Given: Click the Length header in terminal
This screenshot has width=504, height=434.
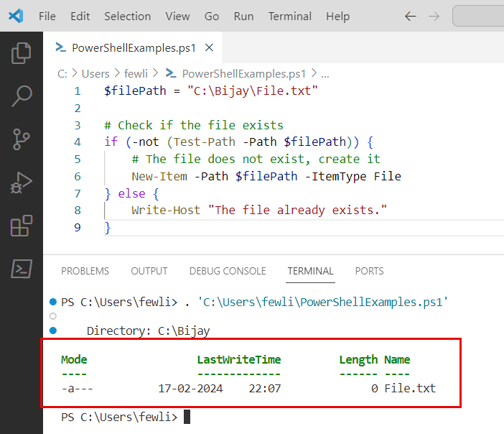Looking at the screenshot, I should tap(358, 360).
